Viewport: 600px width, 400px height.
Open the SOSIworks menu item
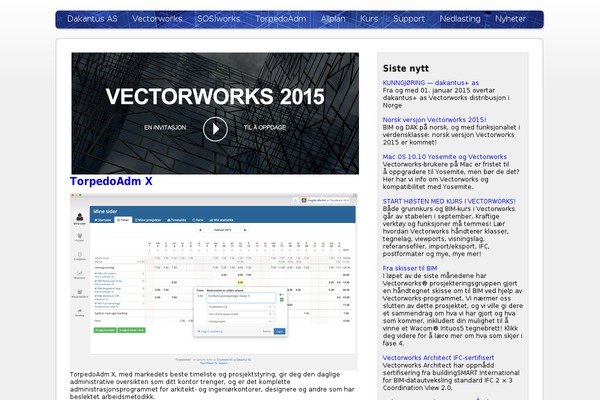pos(218,19)
